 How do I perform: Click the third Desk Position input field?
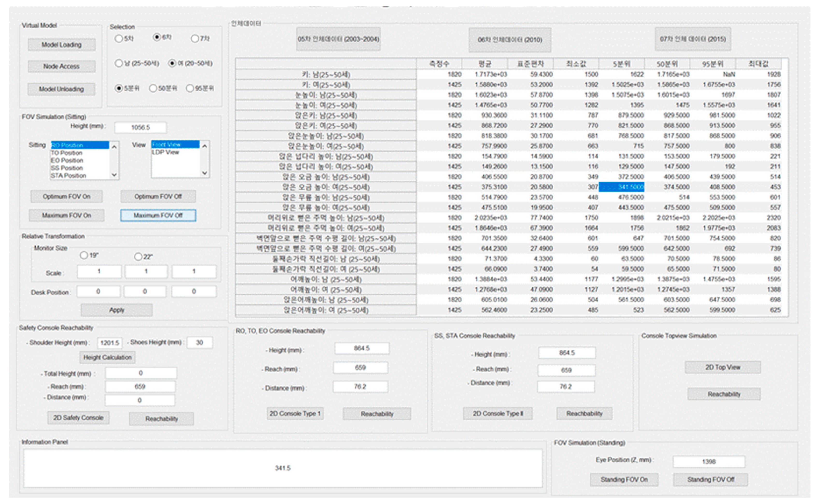[x=194, y=291]
